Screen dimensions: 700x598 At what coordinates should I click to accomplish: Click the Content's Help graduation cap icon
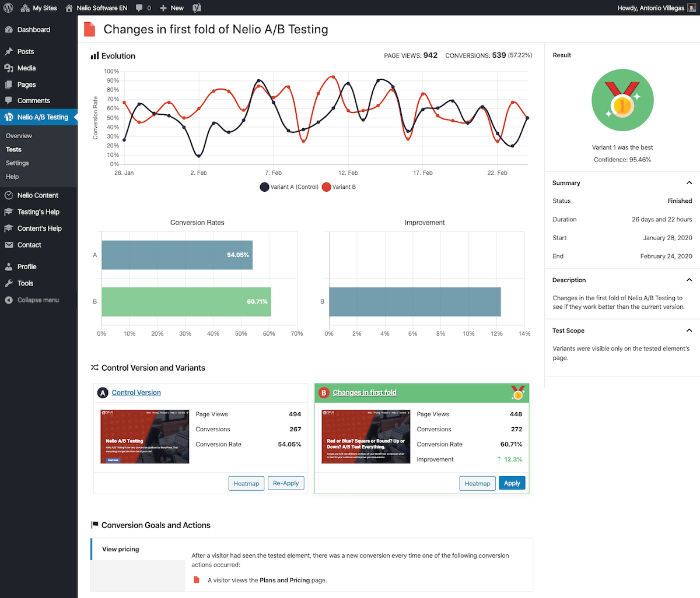9,228
